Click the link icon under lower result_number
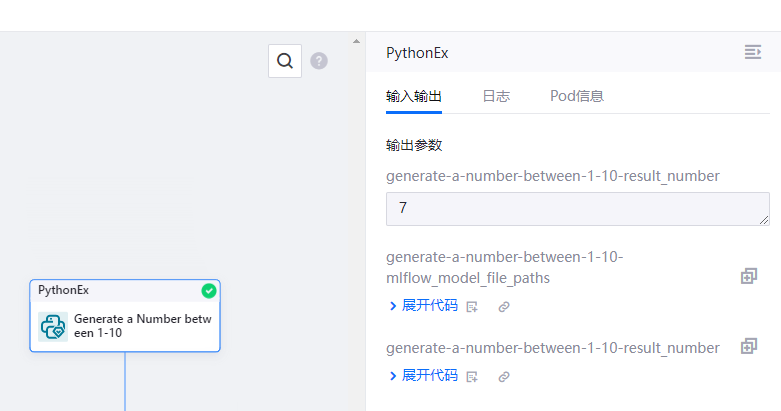 pyautogui.click(x=504, y=377)
